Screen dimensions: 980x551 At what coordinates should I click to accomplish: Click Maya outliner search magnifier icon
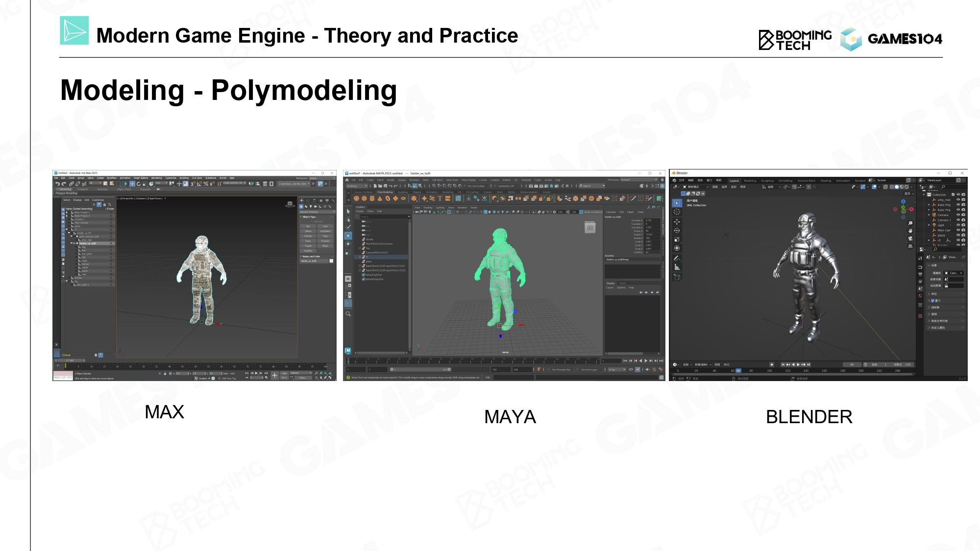point(348,314)
